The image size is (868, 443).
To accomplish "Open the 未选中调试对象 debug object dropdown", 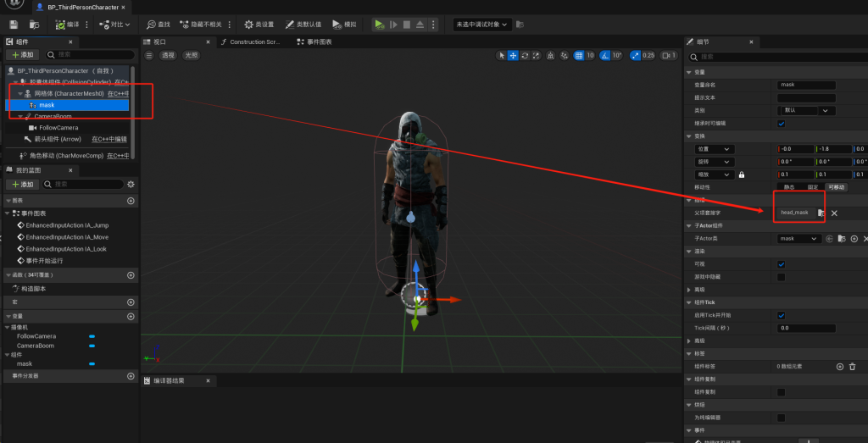I will pyautogui.click(x=481, y=25).
